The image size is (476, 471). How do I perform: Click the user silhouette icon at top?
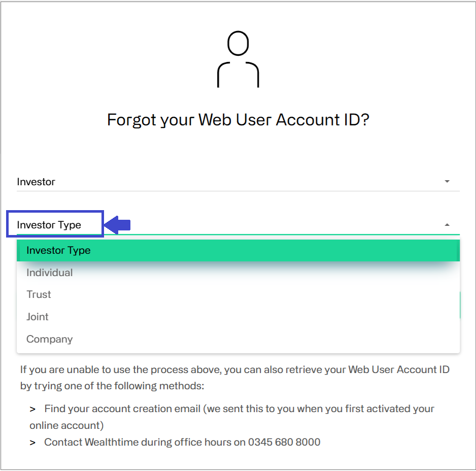tap(238, 59)
